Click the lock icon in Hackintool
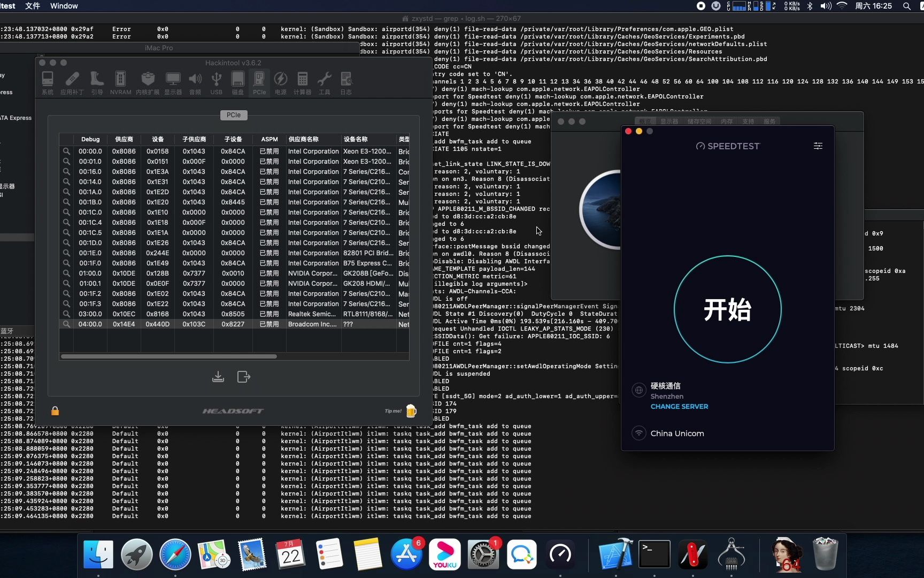Viewport: 924px width, 578px height. coord(55,410)
